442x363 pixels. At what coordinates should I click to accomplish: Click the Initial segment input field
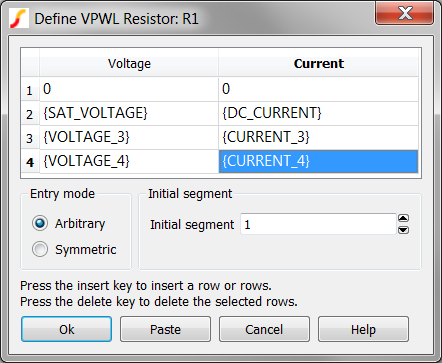[x=318, y=224]
